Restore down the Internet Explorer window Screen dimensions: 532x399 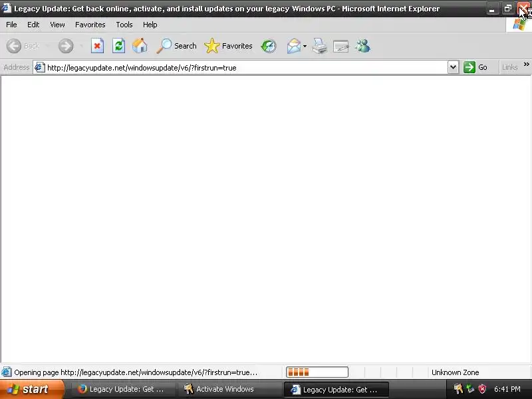point(507,9)
